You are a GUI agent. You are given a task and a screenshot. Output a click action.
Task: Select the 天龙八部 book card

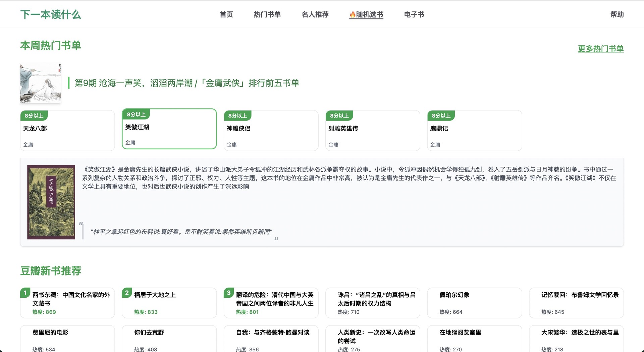click(x=67, y=131)
